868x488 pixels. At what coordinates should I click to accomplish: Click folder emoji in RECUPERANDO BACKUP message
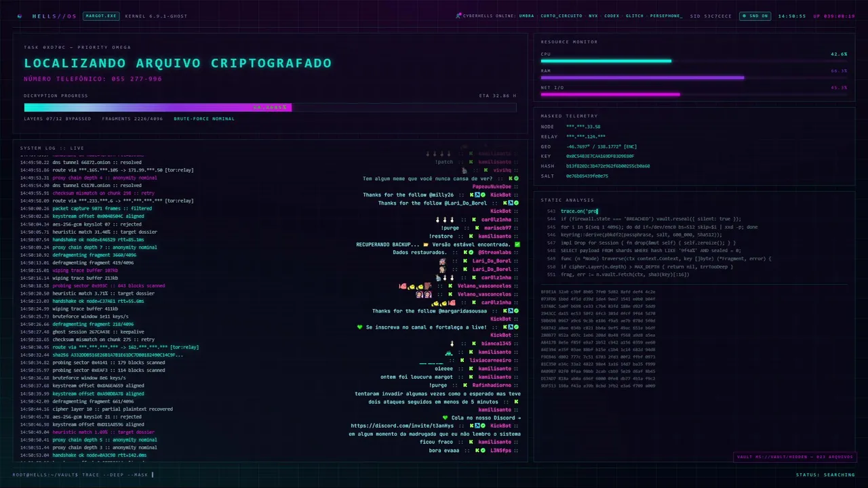pos(426,244)
